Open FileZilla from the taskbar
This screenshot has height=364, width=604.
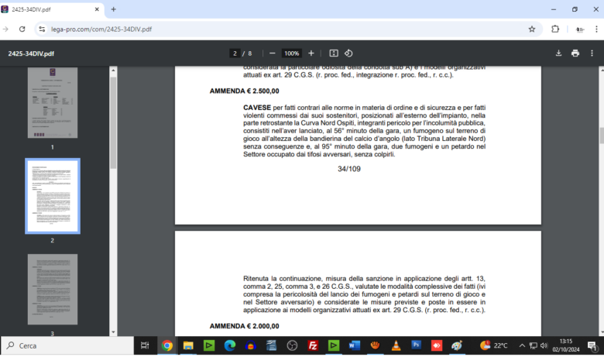pos(313,345)
